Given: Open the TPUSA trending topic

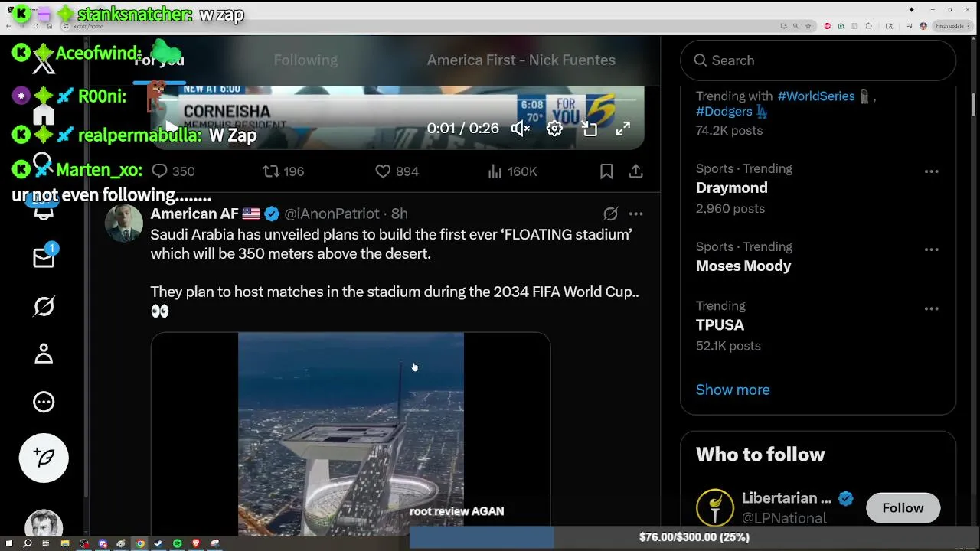Looking at the screenshot, I should (720, 324).
